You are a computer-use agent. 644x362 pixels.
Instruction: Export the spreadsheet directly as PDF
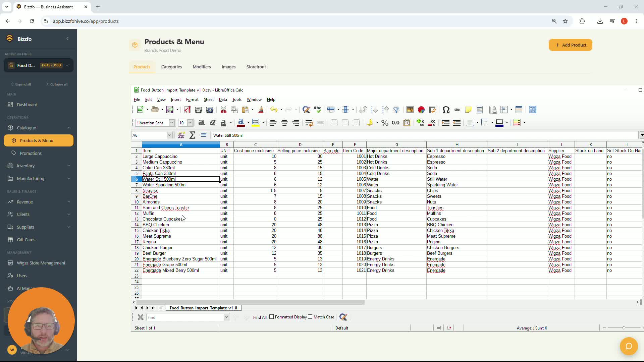187,110
